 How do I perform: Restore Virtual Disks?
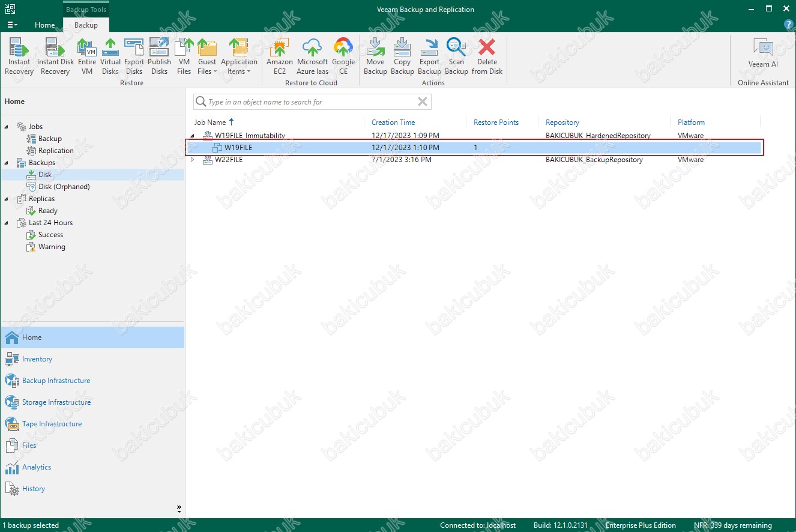point(110,56)
